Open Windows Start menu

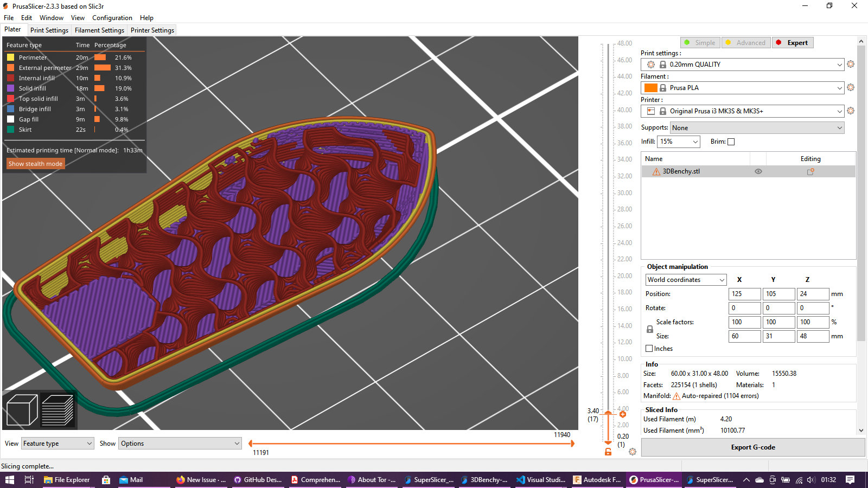(10, 480)
